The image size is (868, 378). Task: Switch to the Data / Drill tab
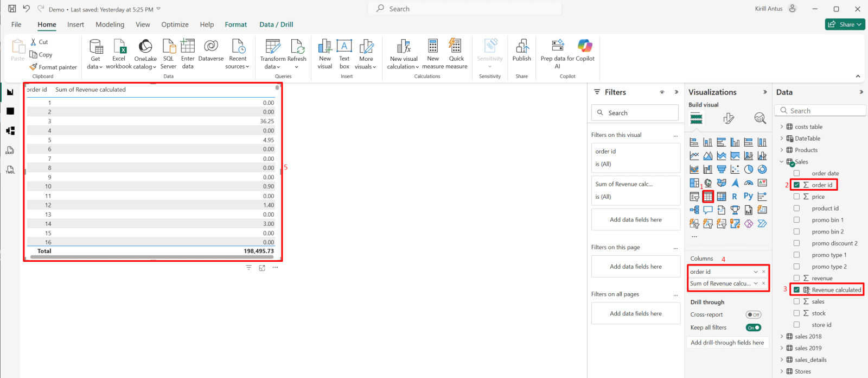[276, 24]
